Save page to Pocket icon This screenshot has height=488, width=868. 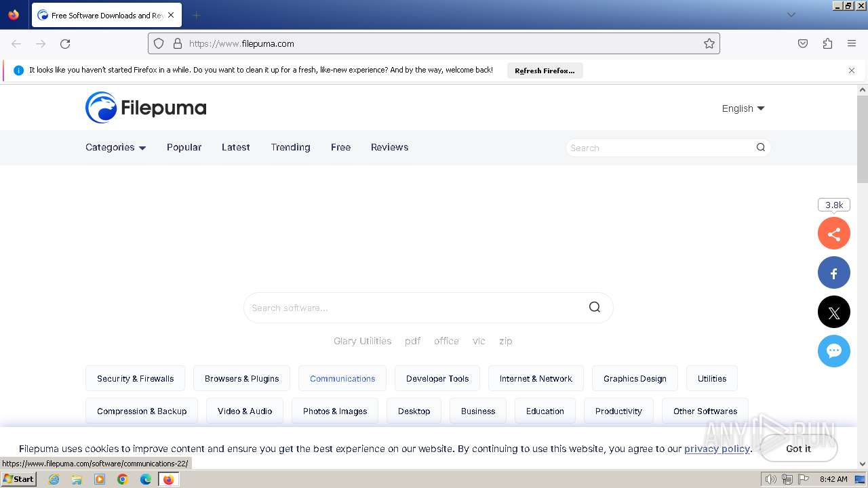tap(803, 43)
